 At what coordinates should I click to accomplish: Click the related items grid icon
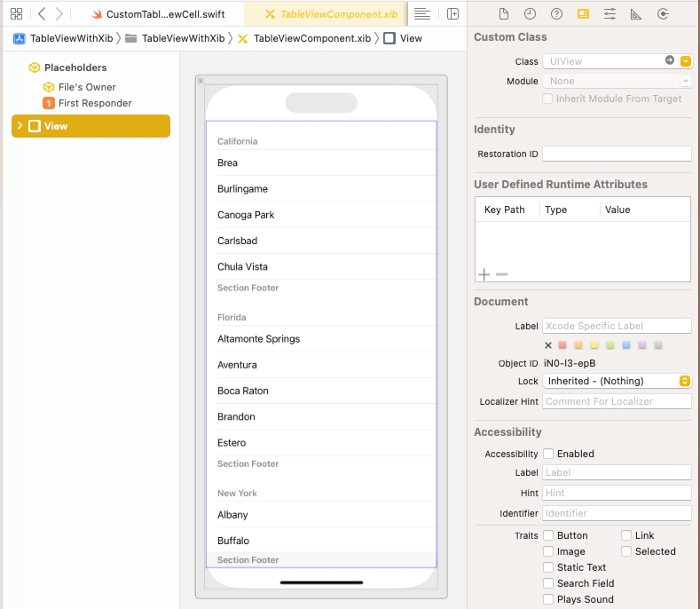coord(16,14)
